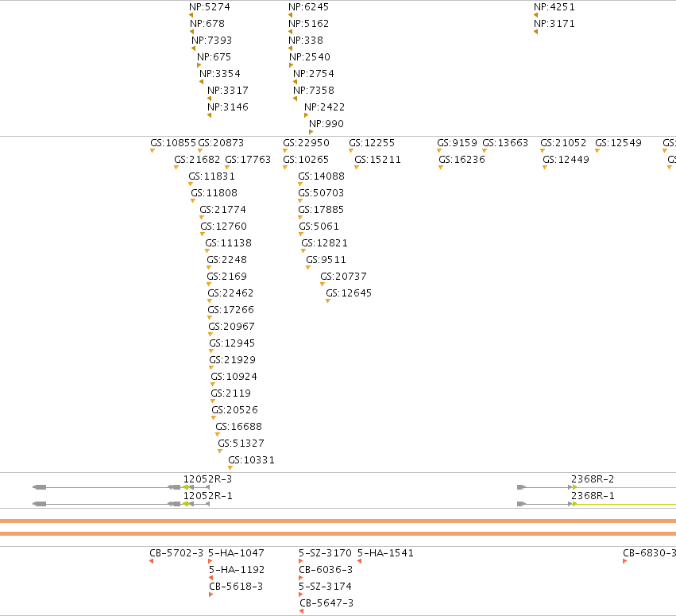Select the GS:10265 label

tap(306, 160)
